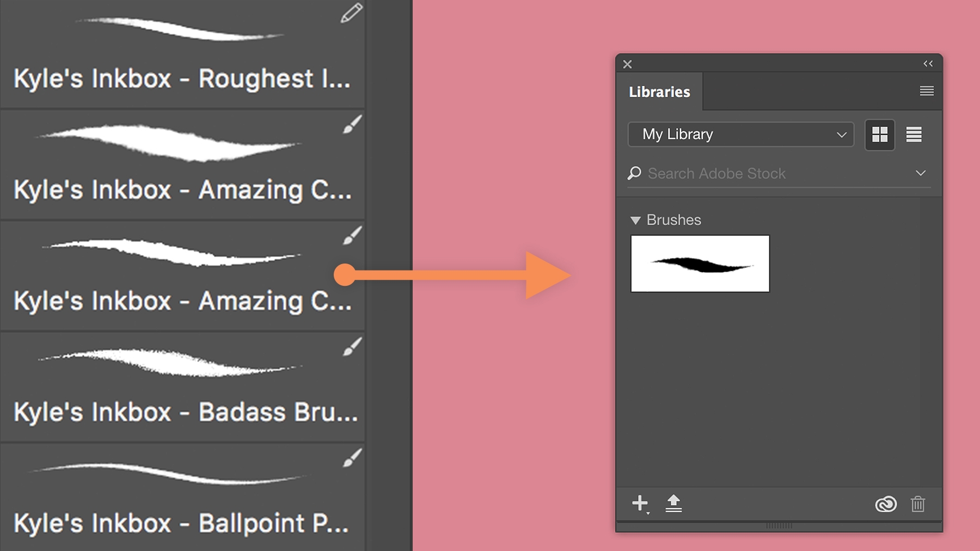Collapse the Brushes section
980x551 pixels.
pos(635,221)
